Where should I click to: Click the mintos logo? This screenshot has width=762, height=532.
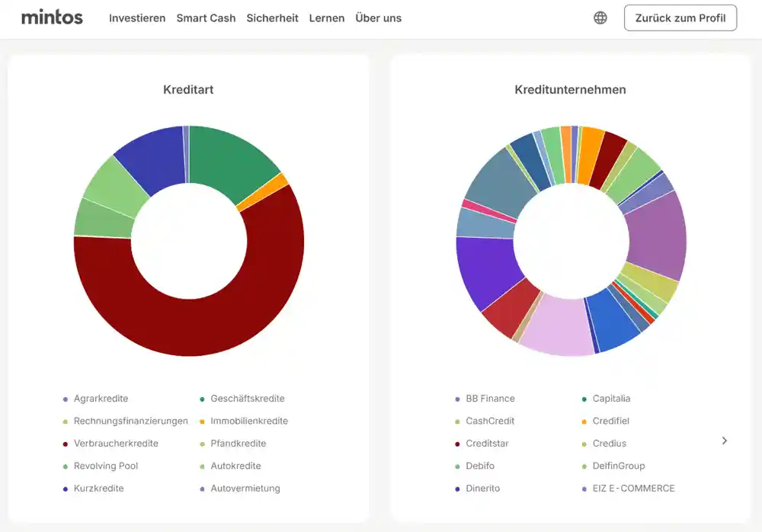[52, 18]
